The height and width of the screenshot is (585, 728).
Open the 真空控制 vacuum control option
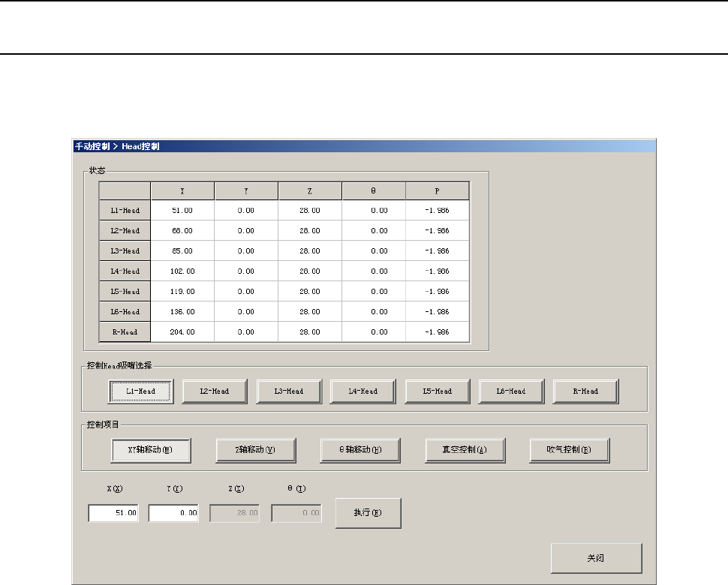click(x=465, y=450)
